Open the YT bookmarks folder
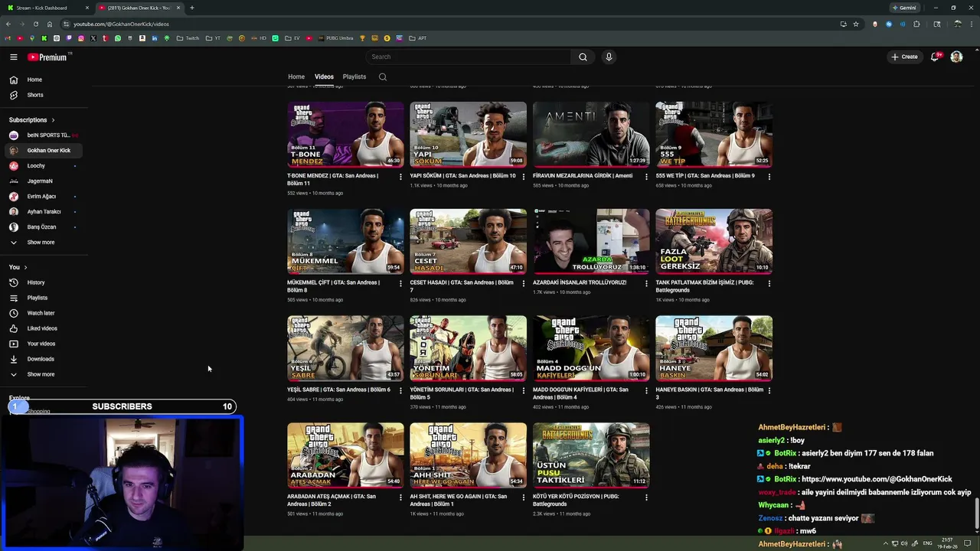This screenshot has width=980, height=551. point(213,38)
